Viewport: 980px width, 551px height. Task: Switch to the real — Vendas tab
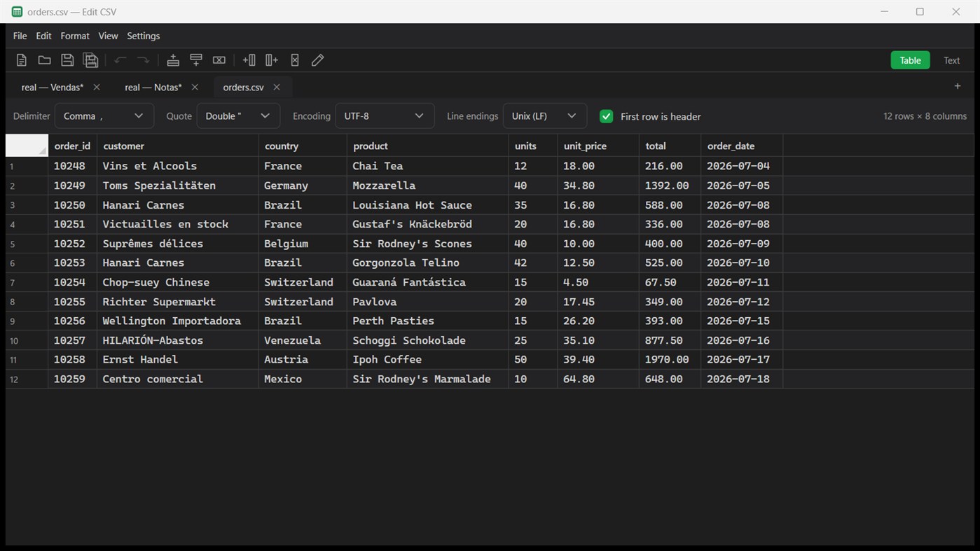[x=53, y=87]
